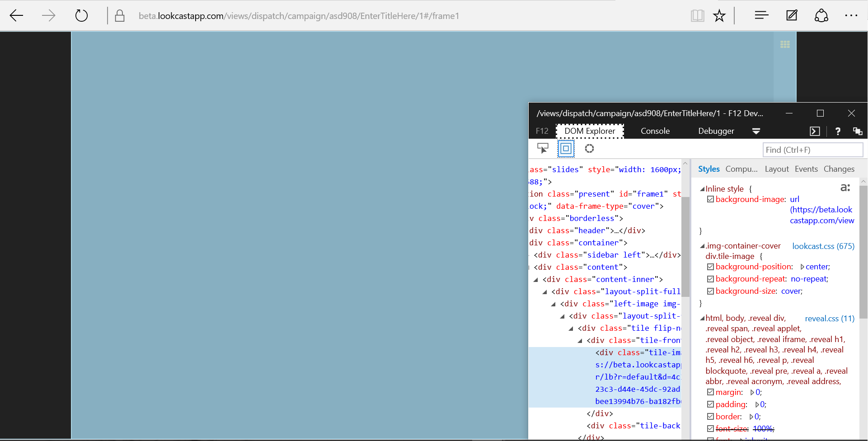Screen dimensions: 868x441
Task: Disable the background-repeat style rule
Action: 710,279
